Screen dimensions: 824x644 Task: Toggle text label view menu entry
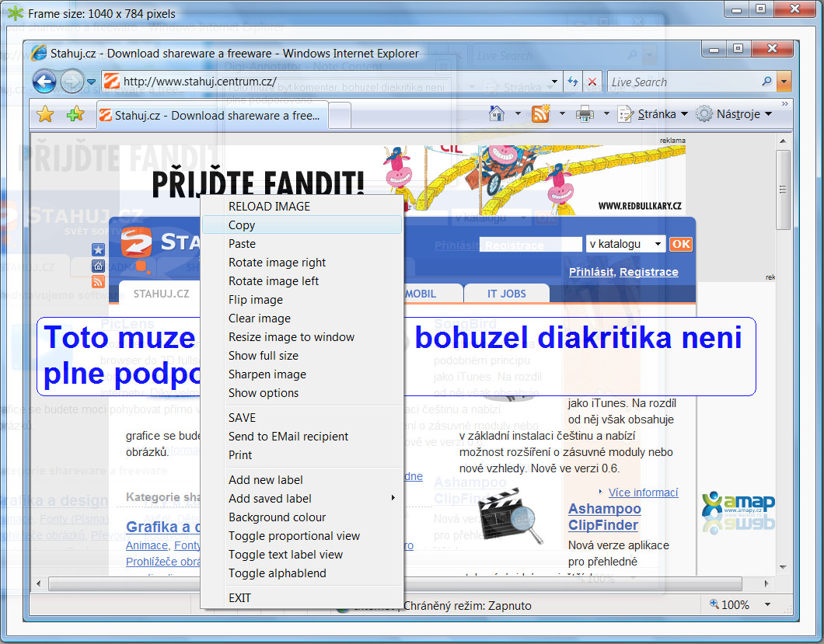(x=302, y=554)
